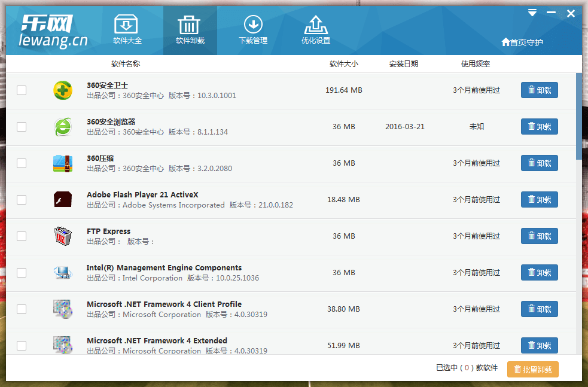This screenshot has height=387, width=588.
Task: Click the 360安全卫士 program name
Action: coord(107,86)
